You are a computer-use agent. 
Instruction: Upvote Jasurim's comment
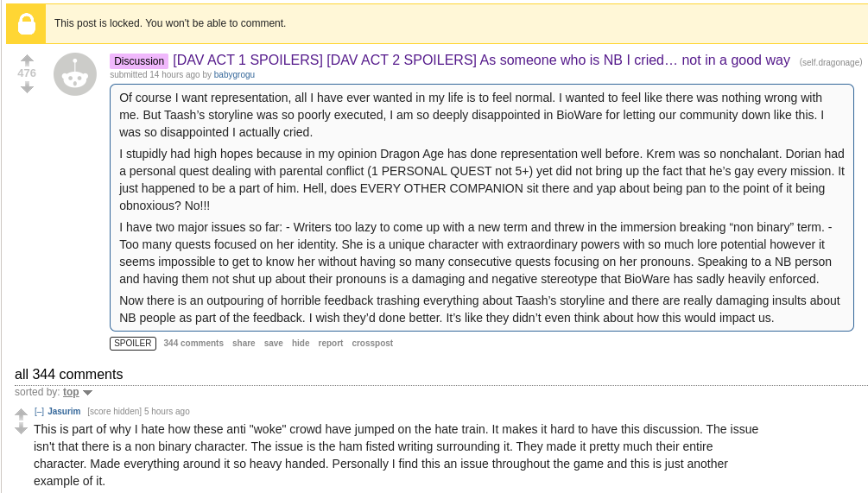coord(21,414)
